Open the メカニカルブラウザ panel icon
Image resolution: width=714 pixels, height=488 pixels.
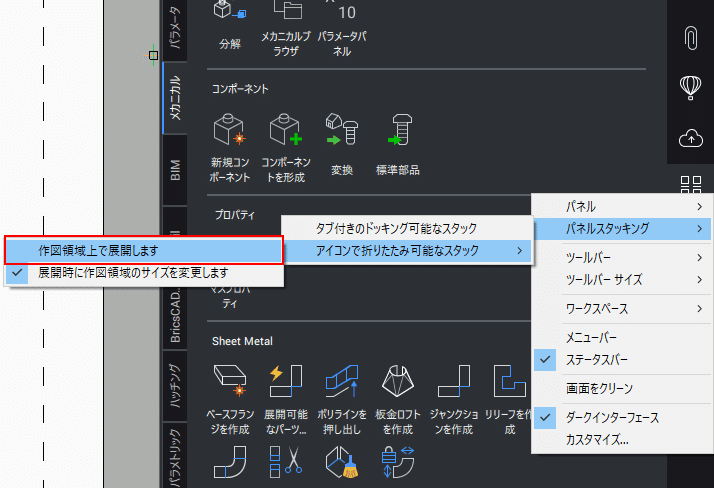(287, 10)
